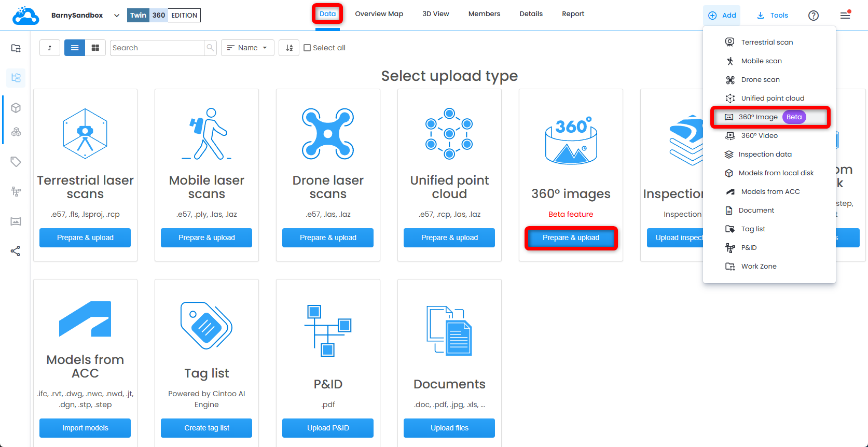This screenshot has height=447, width=868.
Task: Click the Documents card icon
Action: point(449,331)
